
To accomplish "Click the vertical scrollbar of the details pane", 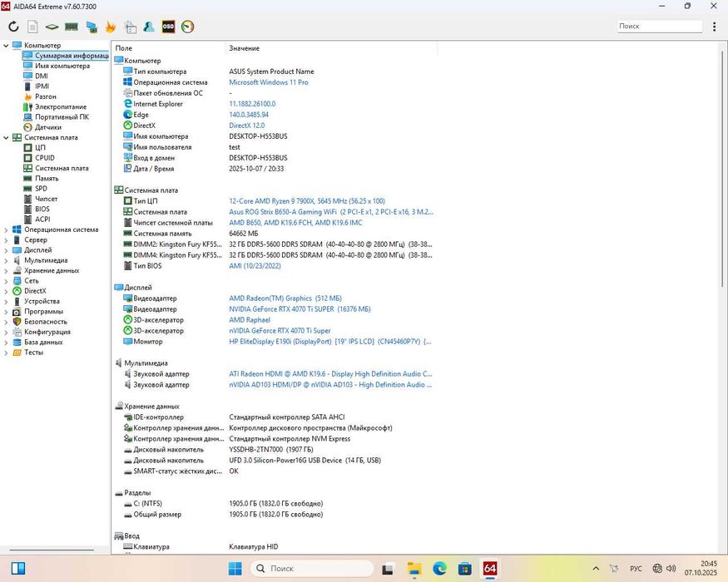I will [x=723, y=167].
